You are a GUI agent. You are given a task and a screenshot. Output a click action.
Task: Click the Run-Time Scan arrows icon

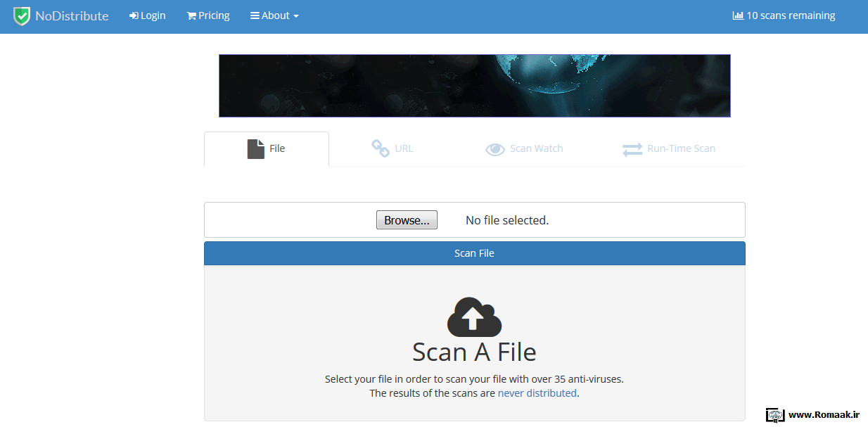632,149
